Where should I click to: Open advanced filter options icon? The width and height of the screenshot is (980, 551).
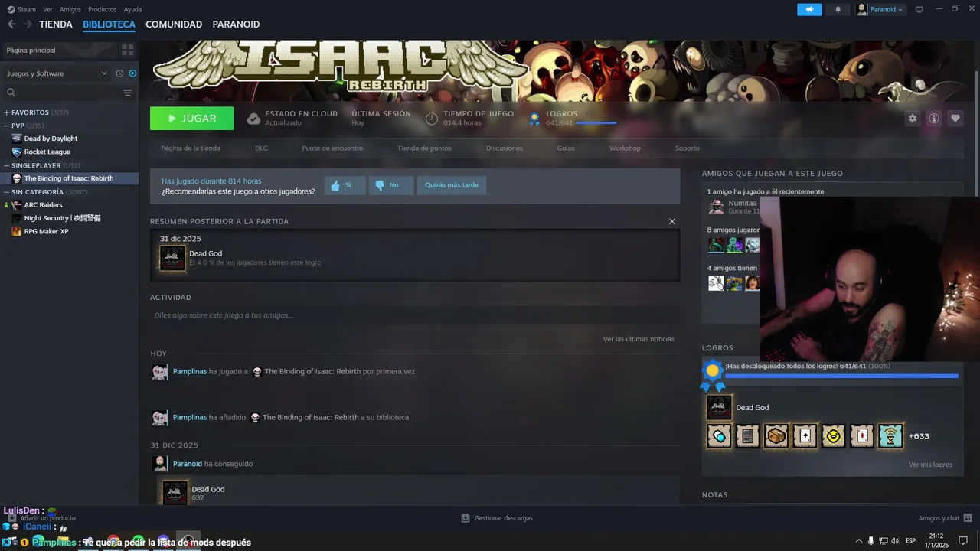[x=128, y=93]
